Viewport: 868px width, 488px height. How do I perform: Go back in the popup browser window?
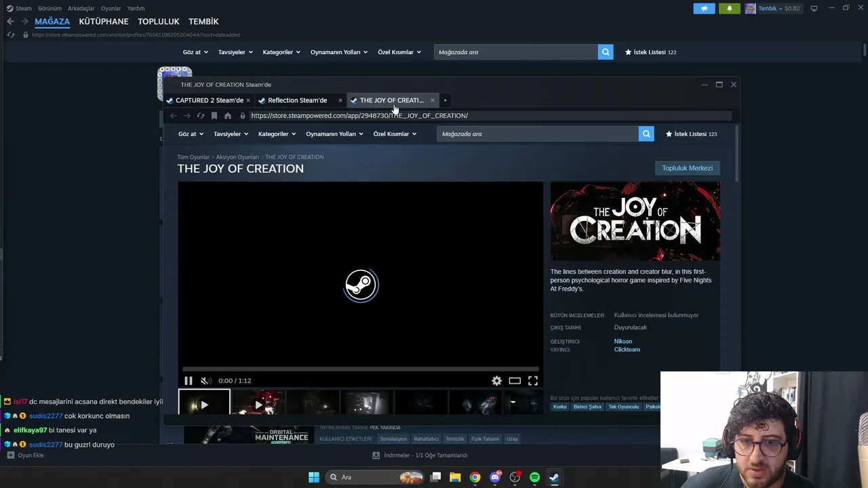click(x=174, y=116)
